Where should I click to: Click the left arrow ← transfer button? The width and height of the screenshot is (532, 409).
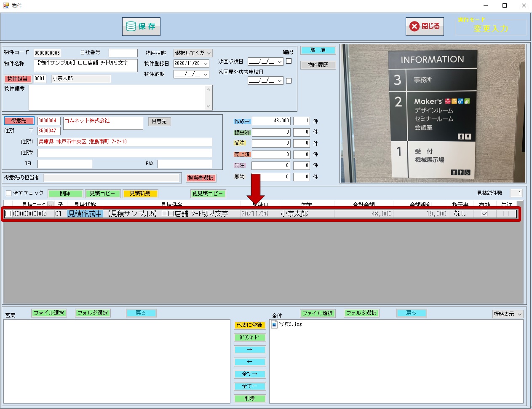point(250,362)
